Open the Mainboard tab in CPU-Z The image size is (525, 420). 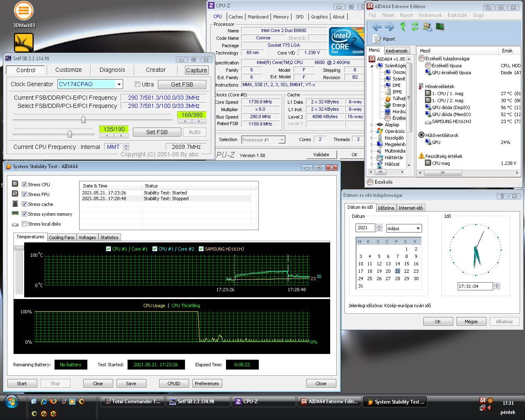[x=258, y=17]
